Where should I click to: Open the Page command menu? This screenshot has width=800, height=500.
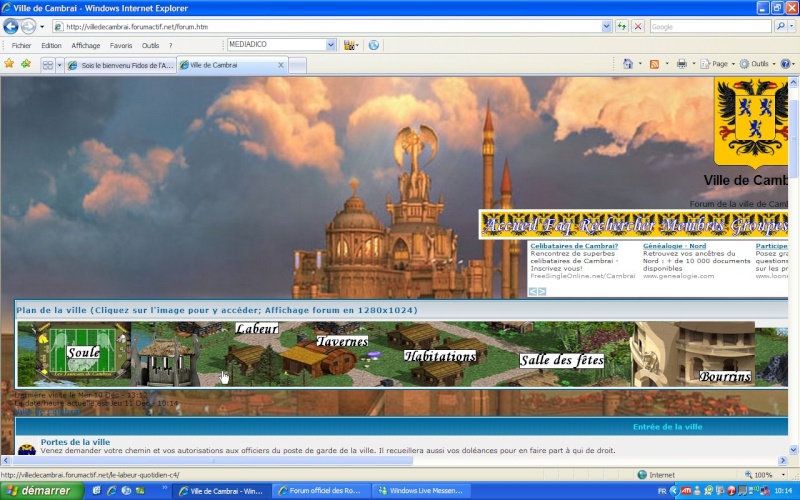coord(717,64)
